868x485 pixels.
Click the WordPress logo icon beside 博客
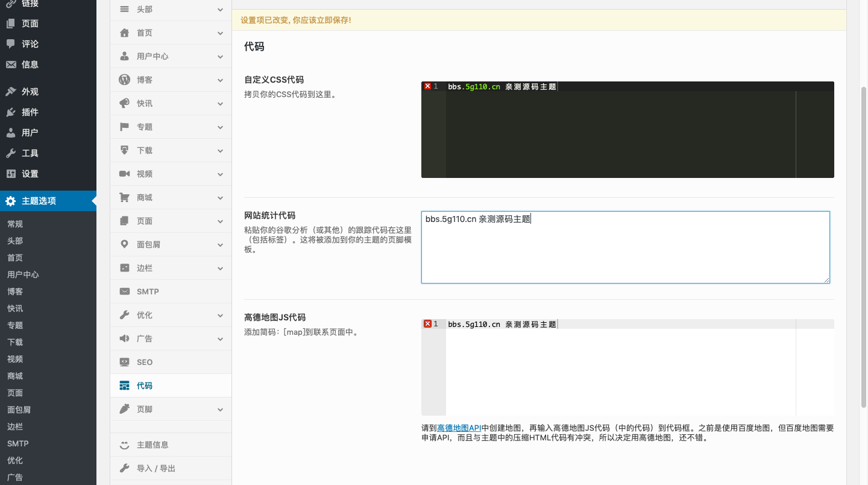coord(125,80)
